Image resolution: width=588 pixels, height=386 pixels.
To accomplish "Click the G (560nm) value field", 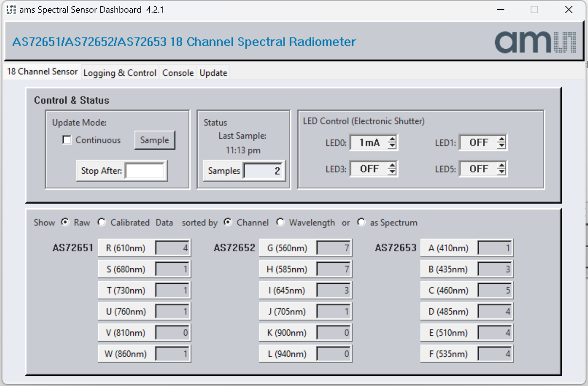I will 333,248.
